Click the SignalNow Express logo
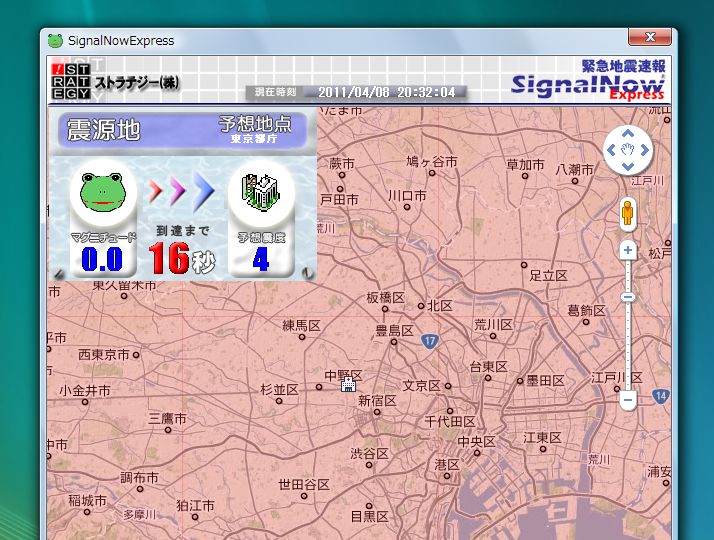This screenshot has height=540, width=714. click(587, 80)
